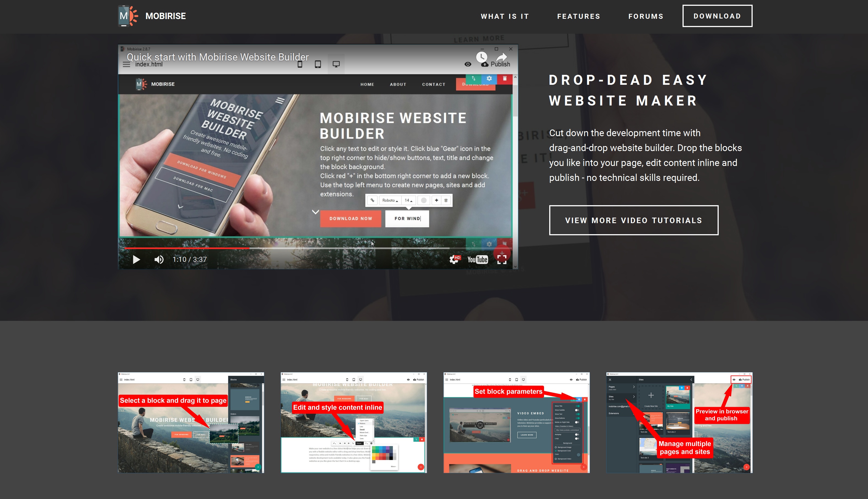Click the FORUMS navigation menu item

tap(646, 16)
